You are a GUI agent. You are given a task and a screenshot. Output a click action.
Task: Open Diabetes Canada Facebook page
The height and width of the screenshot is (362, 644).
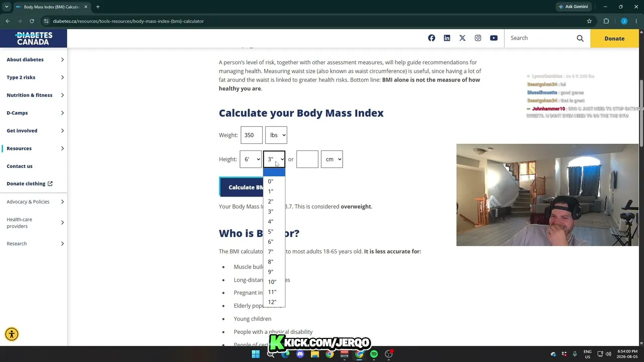[432, 38]
